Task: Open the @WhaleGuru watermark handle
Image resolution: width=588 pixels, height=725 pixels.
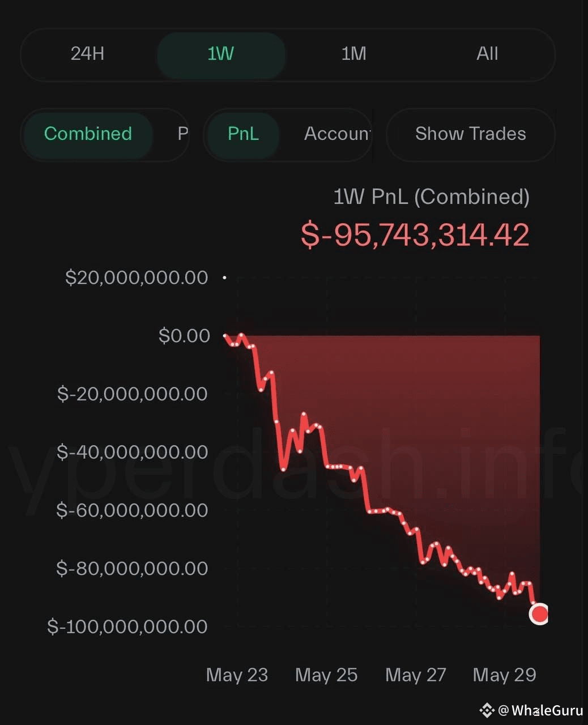Action: (x=540, y=710)
